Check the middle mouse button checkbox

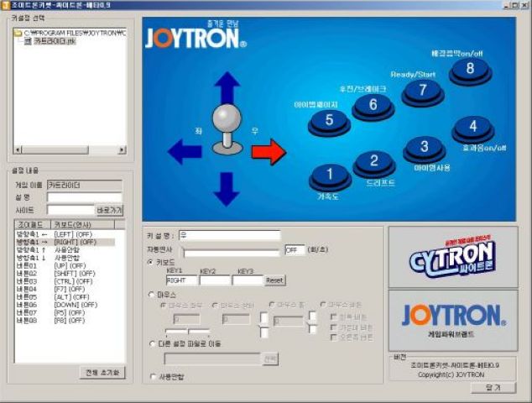point(333,327)
